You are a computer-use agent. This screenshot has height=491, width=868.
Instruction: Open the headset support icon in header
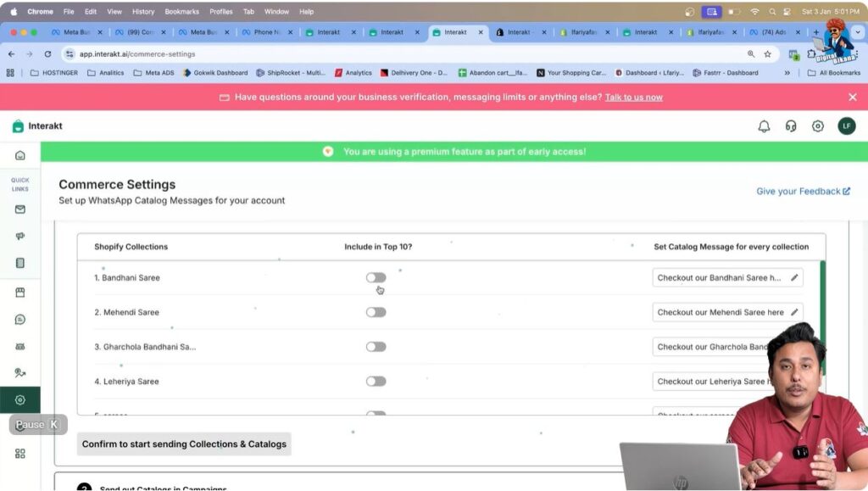(791, 126)
